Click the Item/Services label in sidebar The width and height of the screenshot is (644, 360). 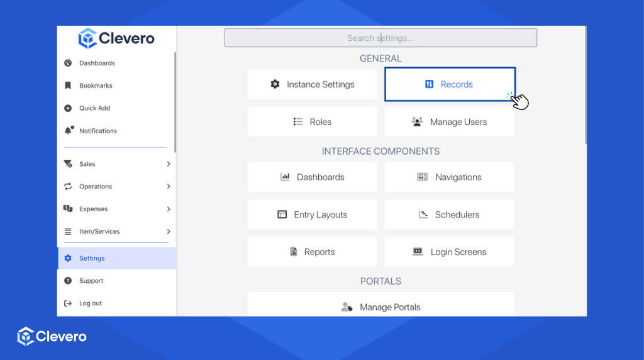[99, 231]
